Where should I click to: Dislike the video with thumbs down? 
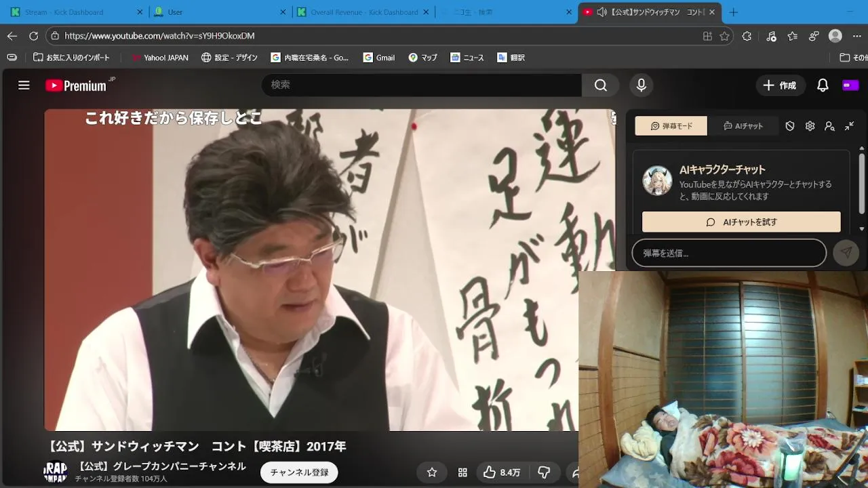tap(544, 472)
